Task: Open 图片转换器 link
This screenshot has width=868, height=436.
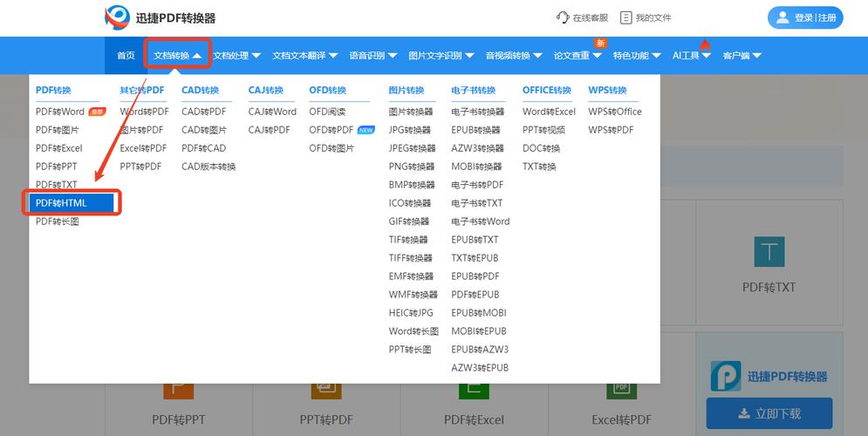Action: coord(411,112)
